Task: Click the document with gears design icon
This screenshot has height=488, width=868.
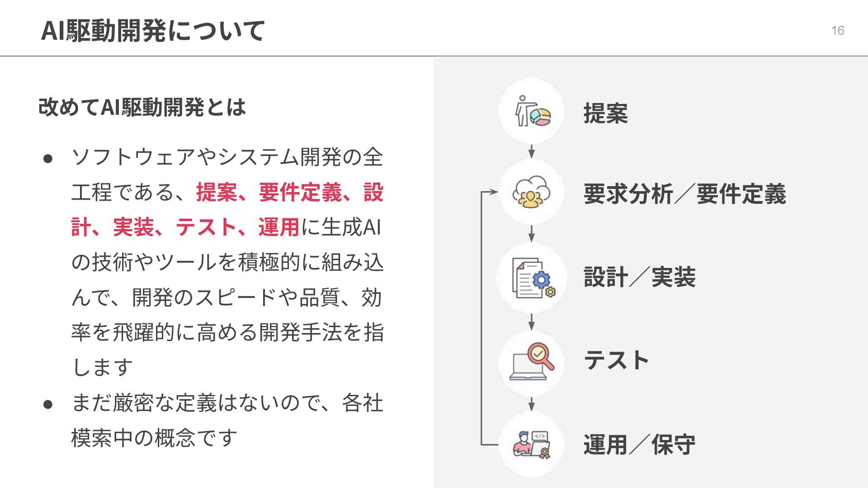Action: [x=532, y=277]
